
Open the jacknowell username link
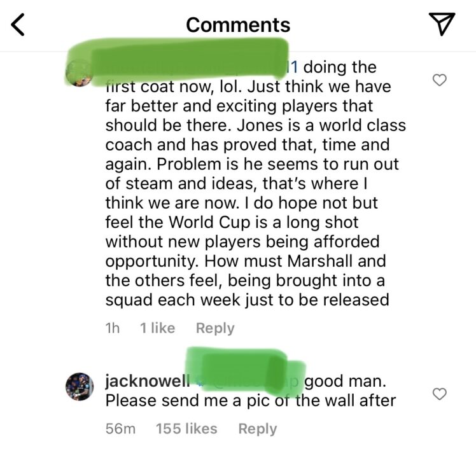click(148, 381)
